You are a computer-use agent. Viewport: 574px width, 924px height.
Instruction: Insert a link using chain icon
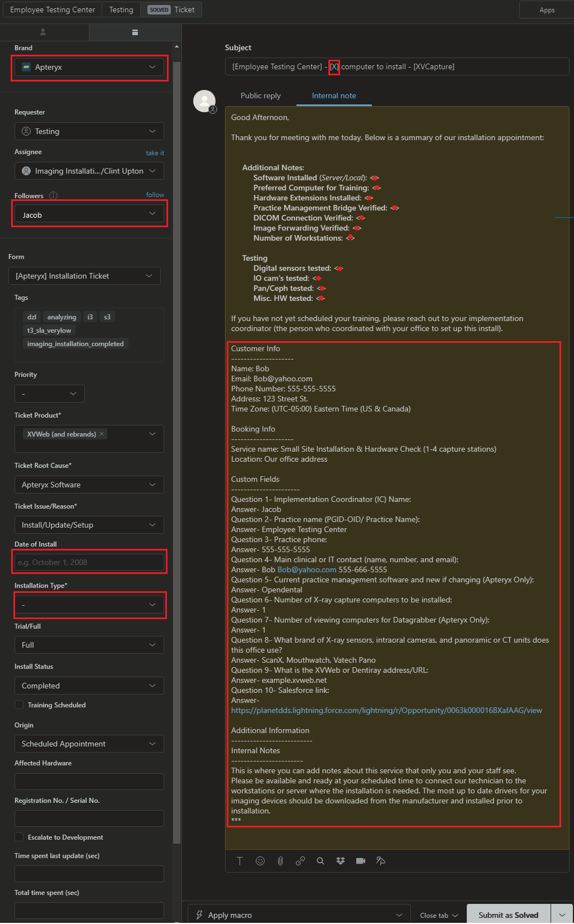(x=300, y=861)
